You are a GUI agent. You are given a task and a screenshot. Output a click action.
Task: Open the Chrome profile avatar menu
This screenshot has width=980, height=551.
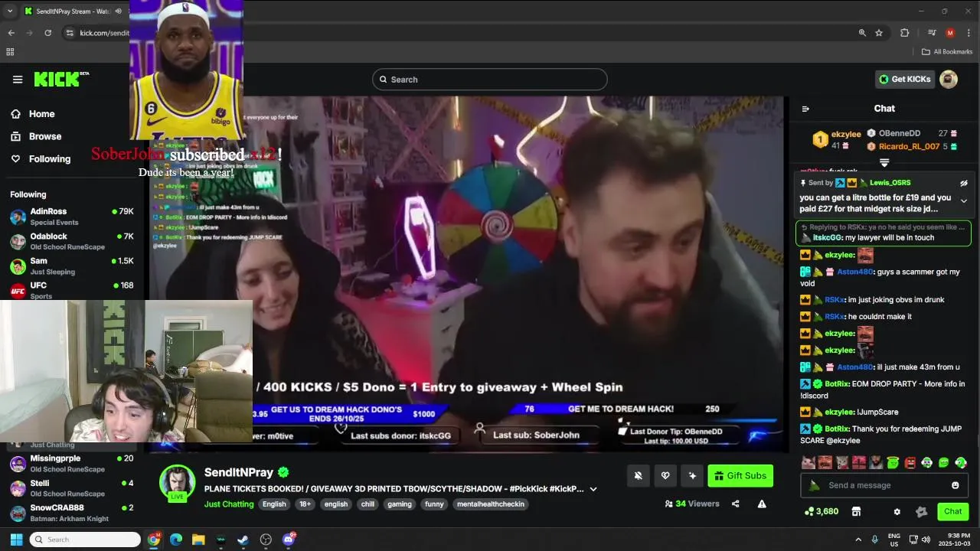coord(950,33)
